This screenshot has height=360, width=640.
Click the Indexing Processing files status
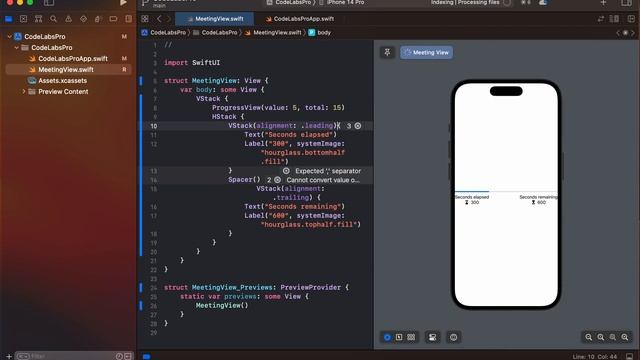pyautogui.click(x=465, y=2)
